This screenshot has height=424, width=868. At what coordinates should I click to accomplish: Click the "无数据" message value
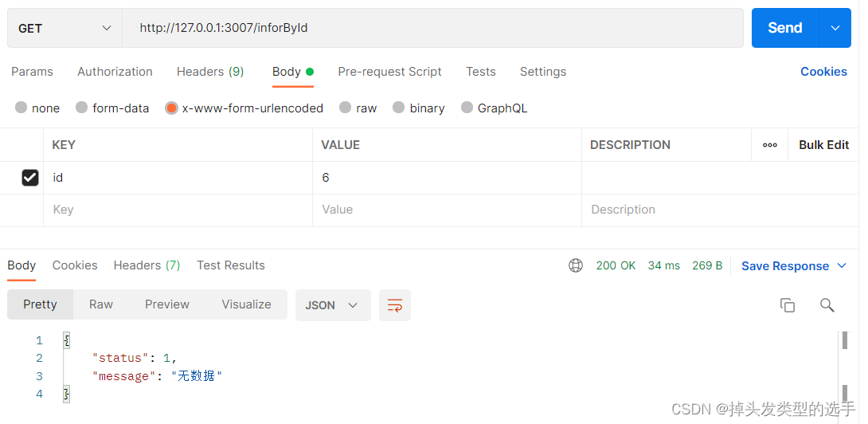pyautogui.click(x=197, y=376)
